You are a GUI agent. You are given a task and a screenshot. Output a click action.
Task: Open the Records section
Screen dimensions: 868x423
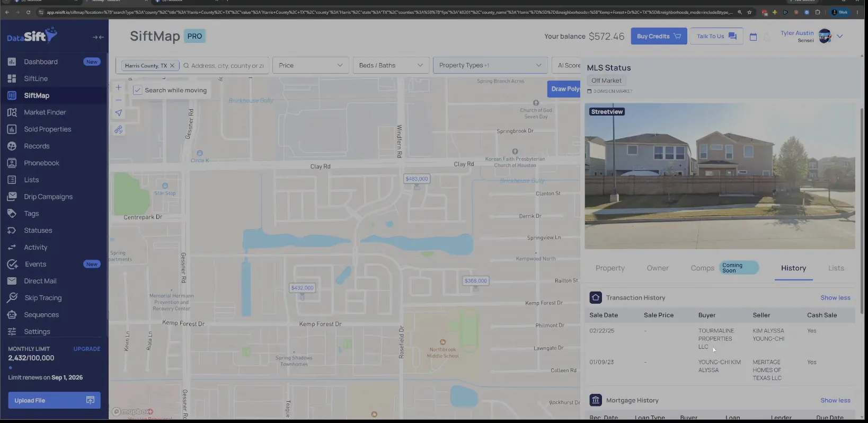point(37,146)
